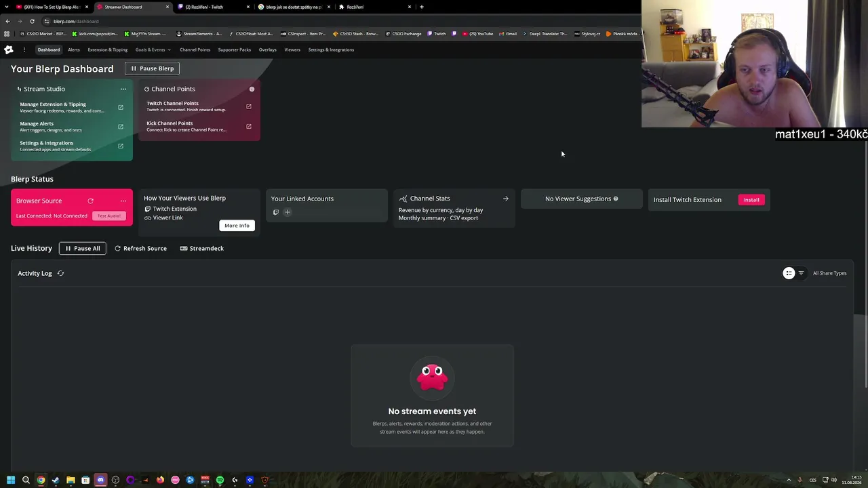This screenshot has height=488, width=868.
Task: Click the Pause Blerp button
Action: pos(152,68)
